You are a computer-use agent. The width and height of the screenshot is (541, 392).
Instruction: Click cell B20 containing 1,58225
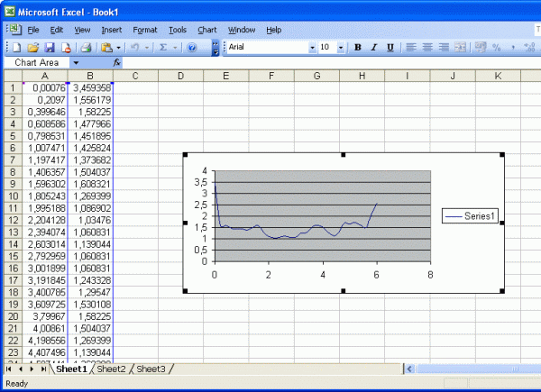[x=90, y=316]
